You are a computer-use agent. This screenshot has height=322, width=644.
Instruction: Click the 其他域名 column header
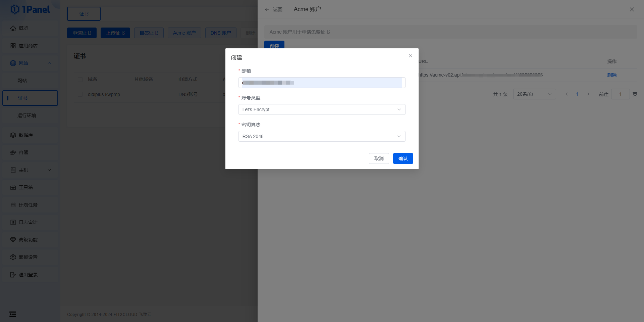144,79
